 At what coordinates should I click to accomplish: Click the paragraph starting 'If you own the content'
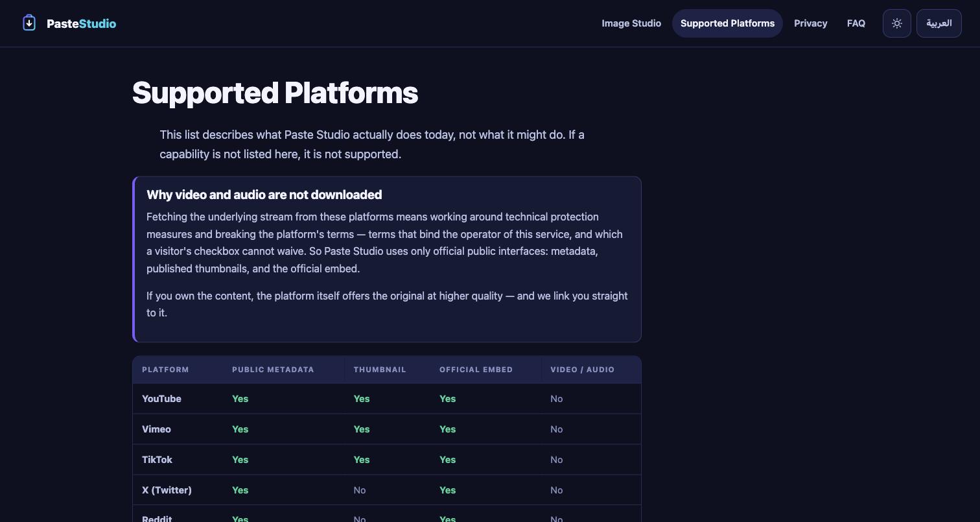(x=386, y=304)
